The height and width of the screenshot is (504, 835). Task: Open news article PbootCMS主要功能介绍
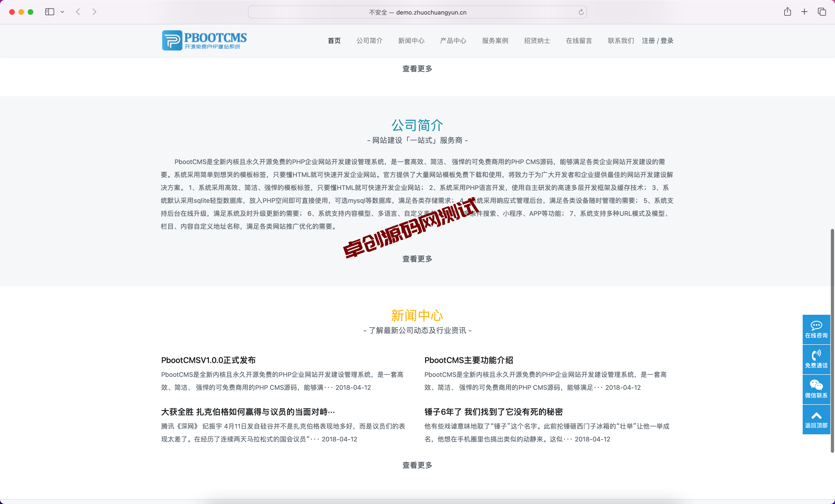coord(469,360)
